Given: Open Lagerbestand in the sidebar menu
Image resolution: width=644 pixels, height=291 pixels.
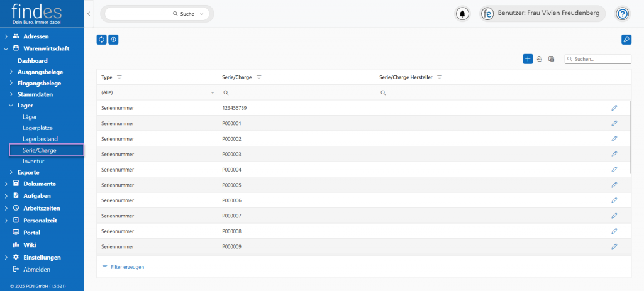Looking at the screenshot, I should pos(40,138).
